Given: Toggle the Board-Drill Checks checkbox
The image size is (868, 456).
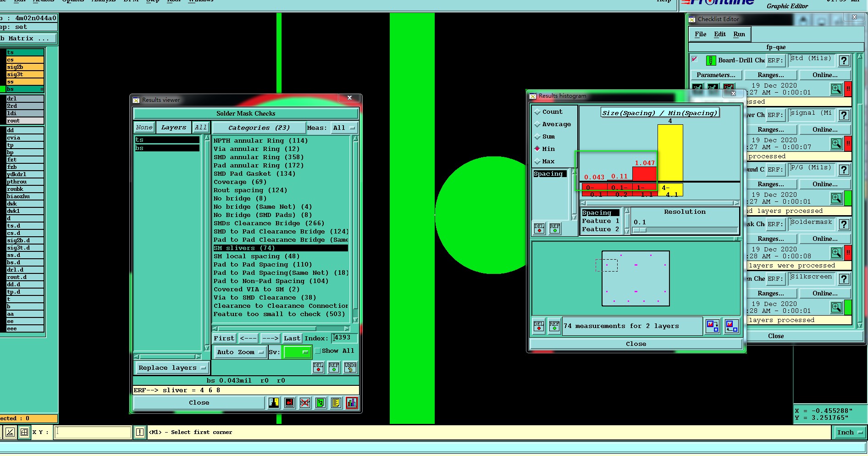Looking at the screenshot, I should click(695, 59).
